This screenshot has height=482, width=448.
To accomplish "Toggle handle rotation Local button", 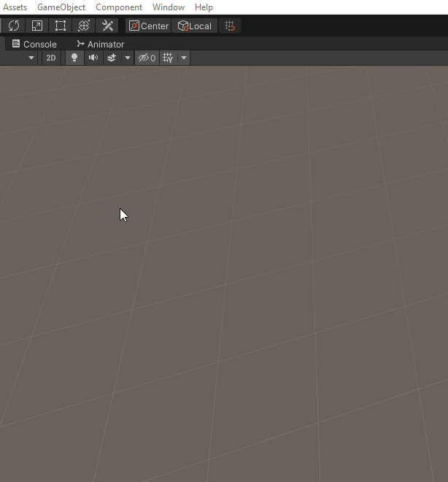I will click(x=194, y=26).
